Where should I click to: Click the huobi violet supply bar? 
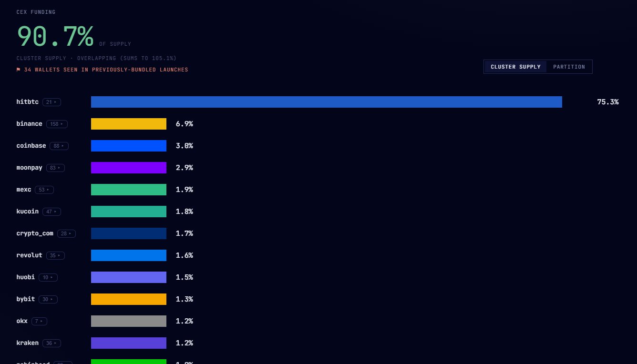tap(129, 277)
